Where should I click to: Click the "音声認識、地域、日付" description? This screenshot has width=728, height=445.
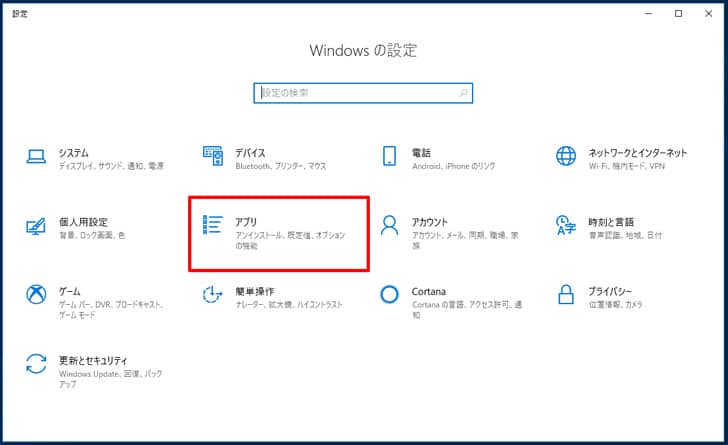625,236
